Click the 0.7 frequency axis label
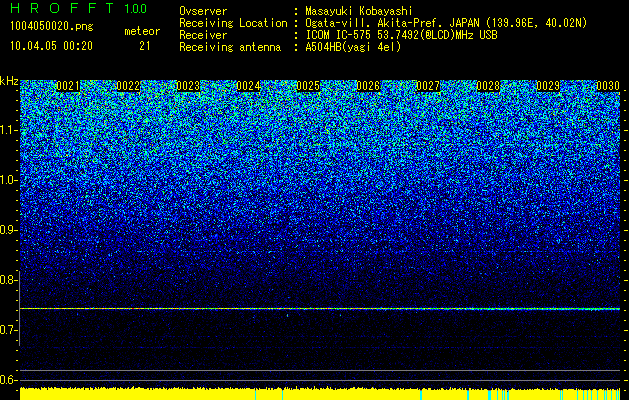Viewport: 629px width, 400px height. [7, 330]
